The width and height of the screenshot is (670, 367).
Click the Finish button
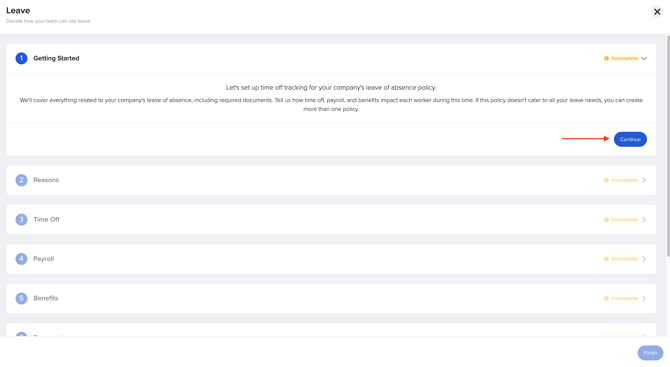650,353
